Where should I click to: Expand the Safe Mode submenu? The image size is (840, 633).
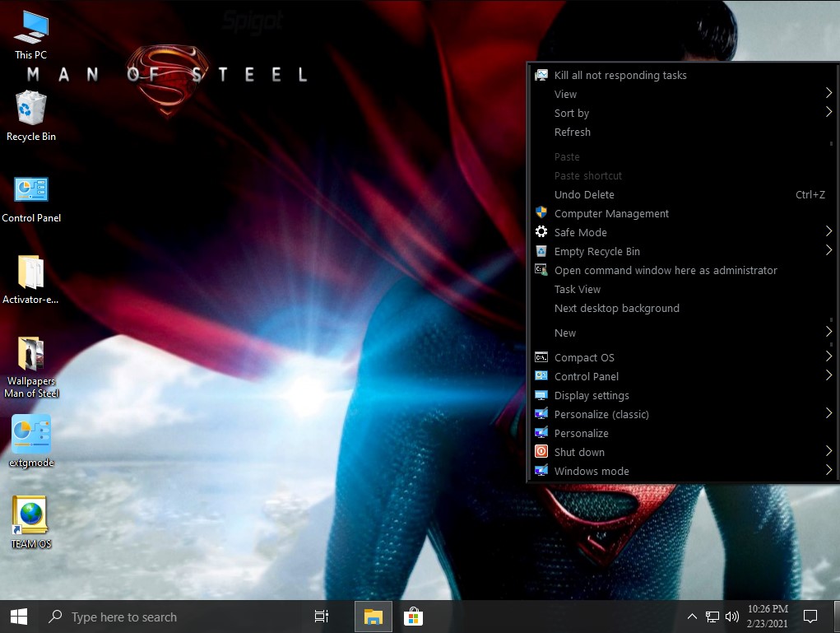(x=683, y=232)
